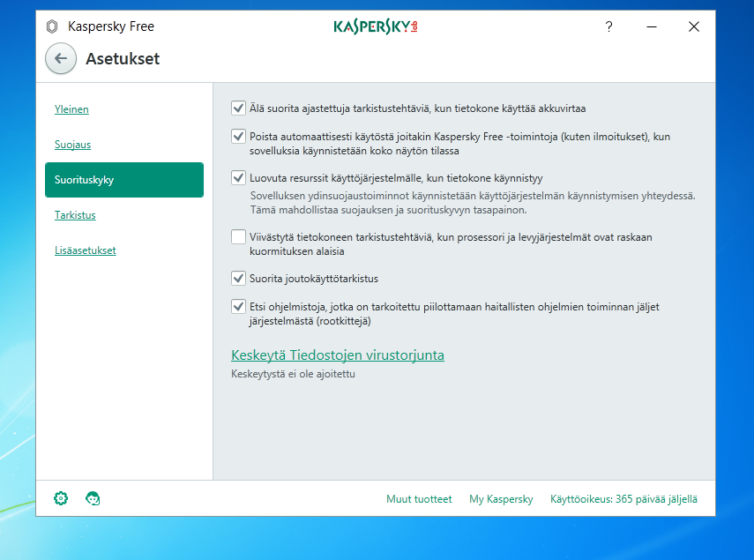Image resolution: width=754 pixels, height=560 pixels.
Task: Click the 'Asetukset' heading text
Action: 123,58
